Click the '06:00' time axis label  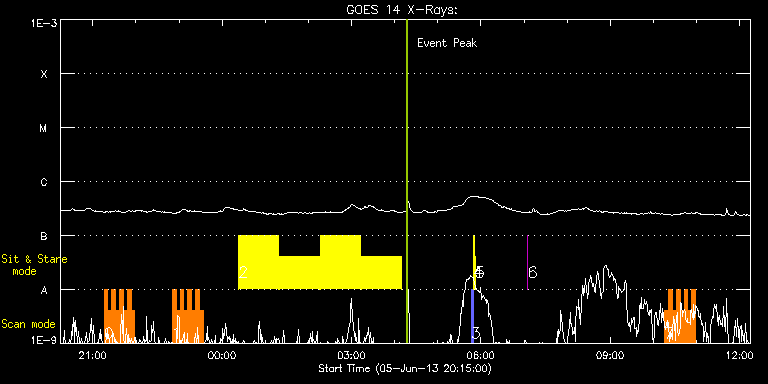click(x=480, y=354)
